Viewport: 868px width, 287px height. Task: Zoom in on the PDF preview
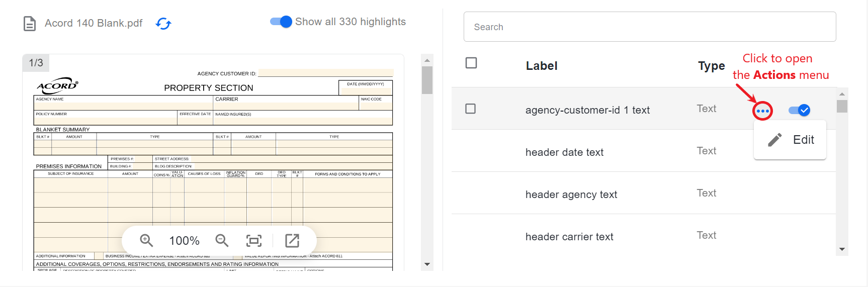(146, 241)
